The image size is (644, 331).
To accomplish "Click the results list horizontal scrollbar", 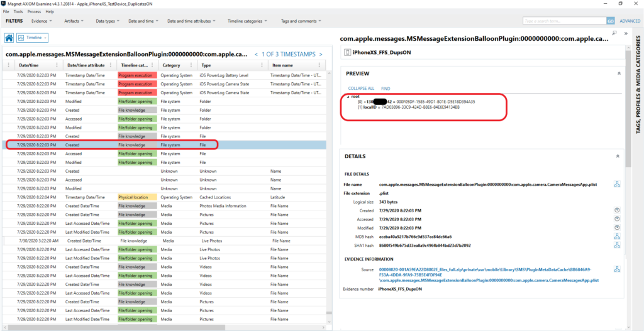I will point(116,327).
